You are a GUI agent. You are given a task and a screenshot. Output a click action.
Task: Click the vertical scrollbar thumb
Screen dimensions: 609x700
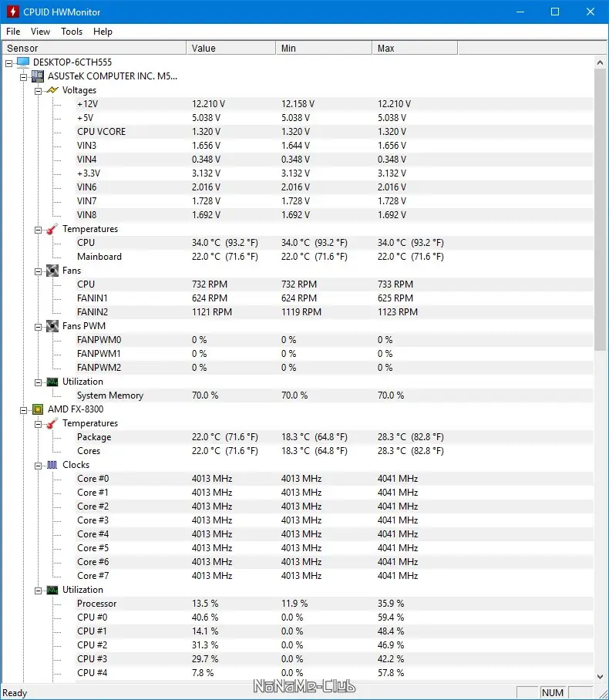click(x=601, y=208)
